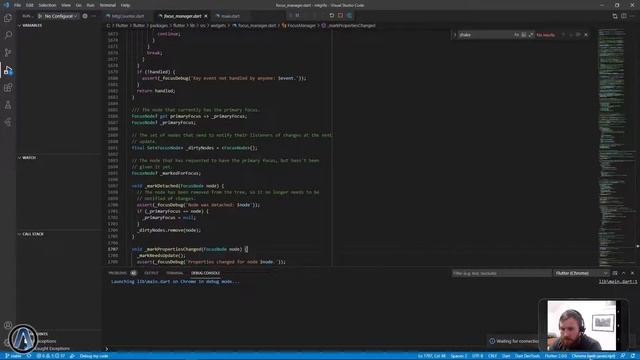Close the focus_manager.dart tab
Viewport: 640px width, 360px height.
[x=206, y=16]
